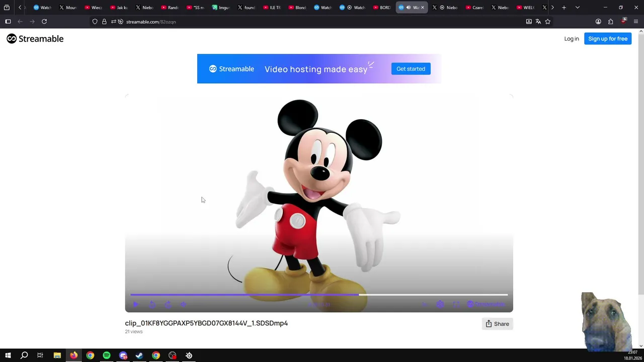644x362 pixels.
Task: Open the Firefox View tab list icon
Action: [7, 8]
